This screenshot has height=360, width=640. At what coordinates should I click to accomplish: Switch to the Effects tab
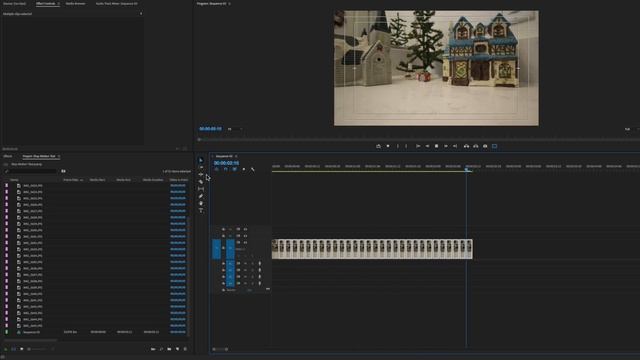[x=8, y=156]
